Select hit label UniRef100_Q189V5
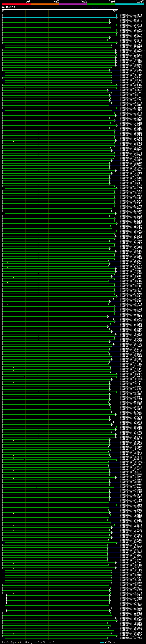This screenshot has height=644, width=146. (x=131, y=32)
